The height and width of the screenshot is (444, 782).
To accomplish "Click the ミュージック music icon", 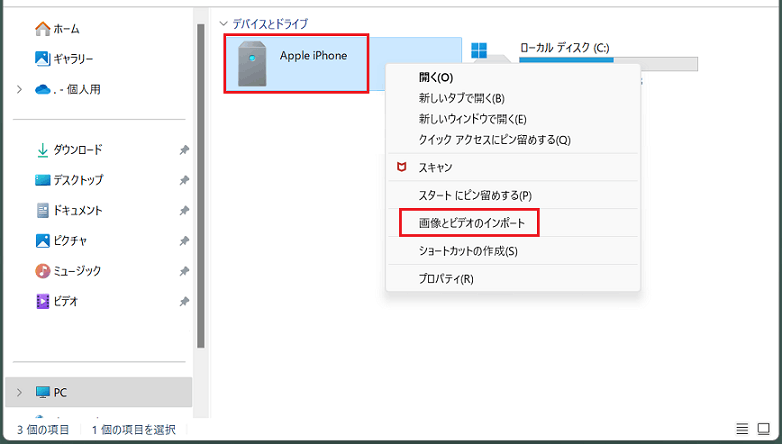I will [x=42, y=271].
